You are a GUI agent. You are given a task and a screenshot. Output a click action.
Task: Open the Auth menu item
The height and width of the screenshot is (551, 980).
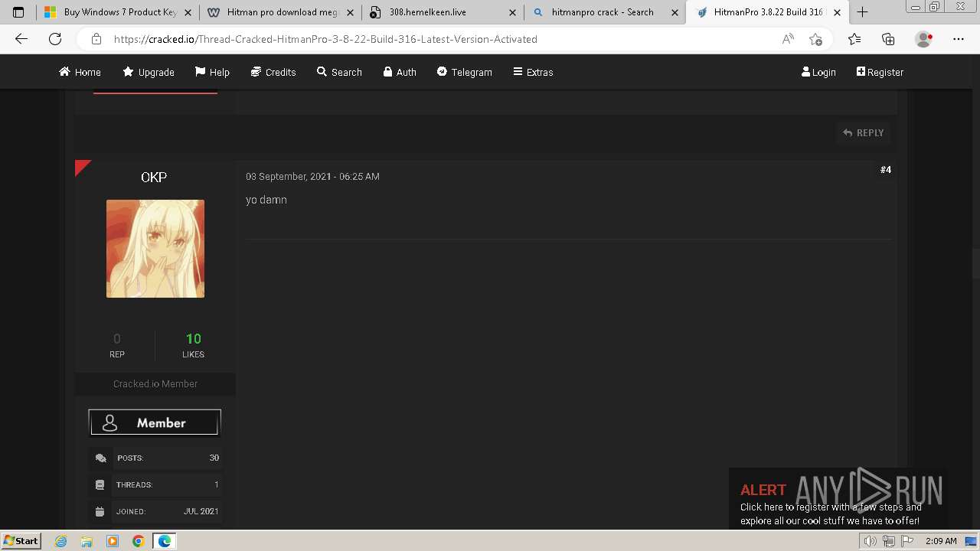coord(400,72)
